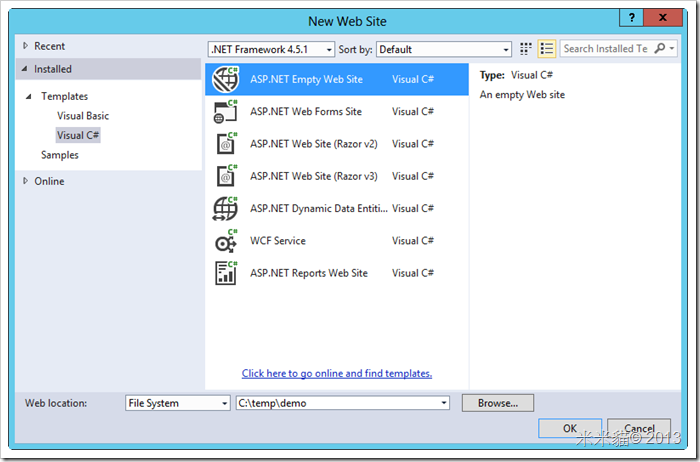Expand the Recent node arrow
Image resolution: width=700 pixels, height=462 pixels.
click(25, 46)
